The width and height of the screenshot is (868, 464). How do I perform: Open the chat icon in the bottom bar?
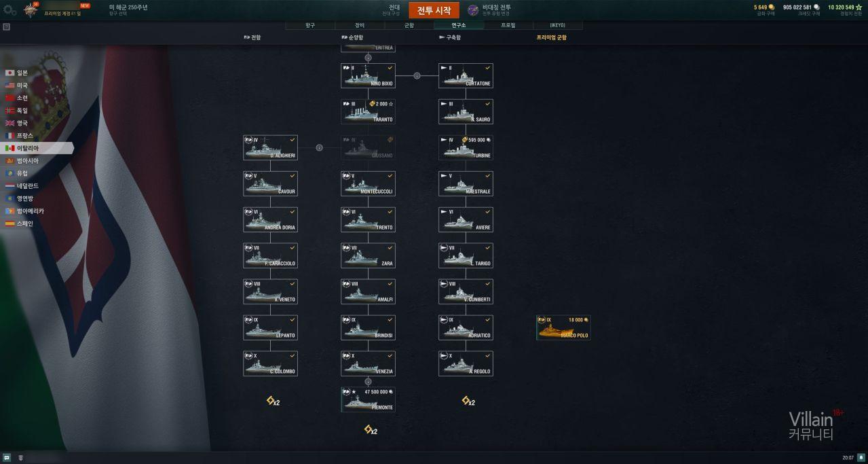pos(7,458)
